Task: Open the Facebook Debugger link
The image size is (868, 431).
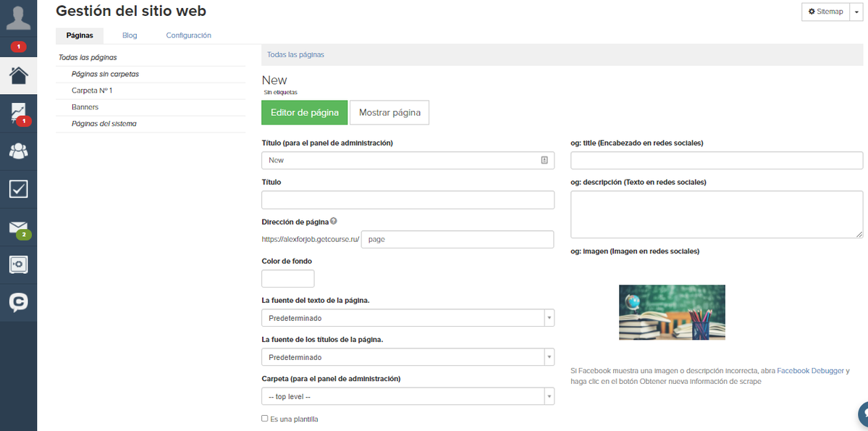Action: 811,371
